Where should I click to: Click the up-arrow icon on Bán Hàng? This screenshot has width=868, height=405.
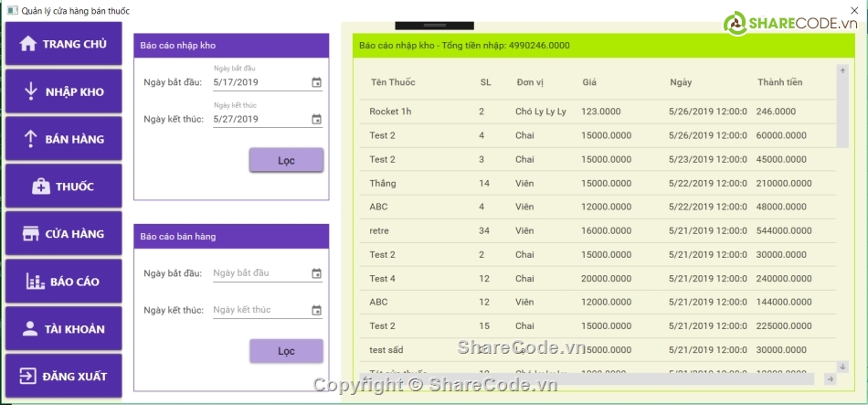pos(28,139)
